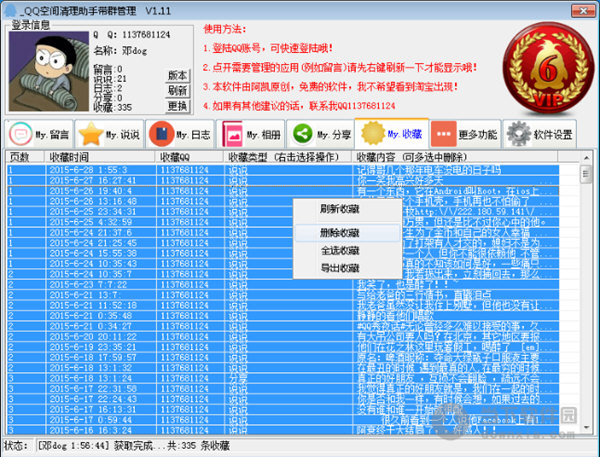Open the My.相册 pink photo icon
Viewport: 600px width, 457px height.
click(232, 134)
